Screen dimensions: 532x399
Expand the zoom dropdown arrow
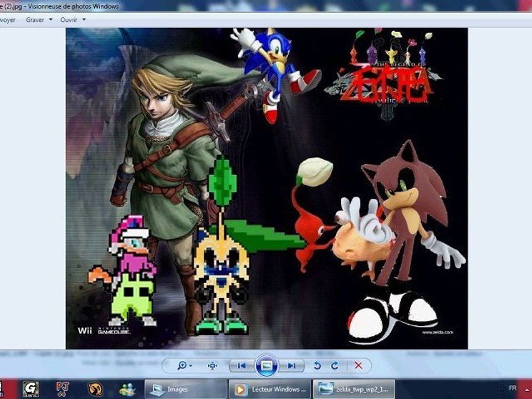pyautogui.click(x=191, y=366)
